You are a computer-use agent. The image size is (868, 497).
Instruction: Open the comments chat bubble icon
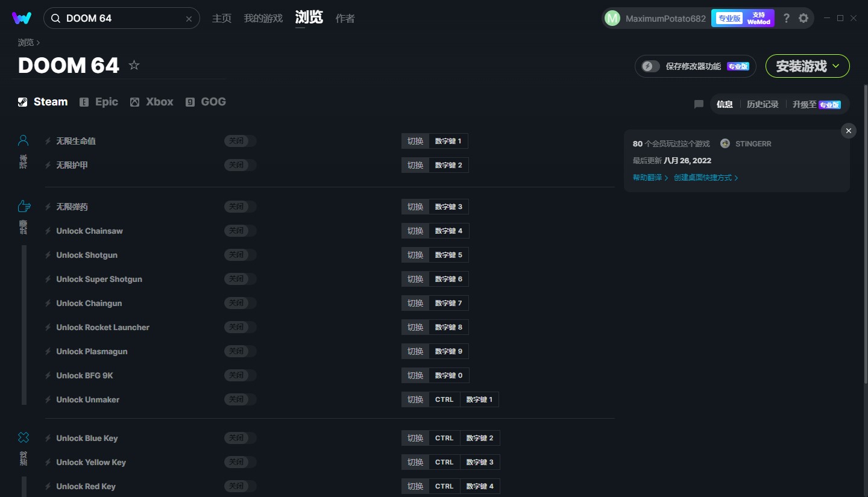pos(699,104)
